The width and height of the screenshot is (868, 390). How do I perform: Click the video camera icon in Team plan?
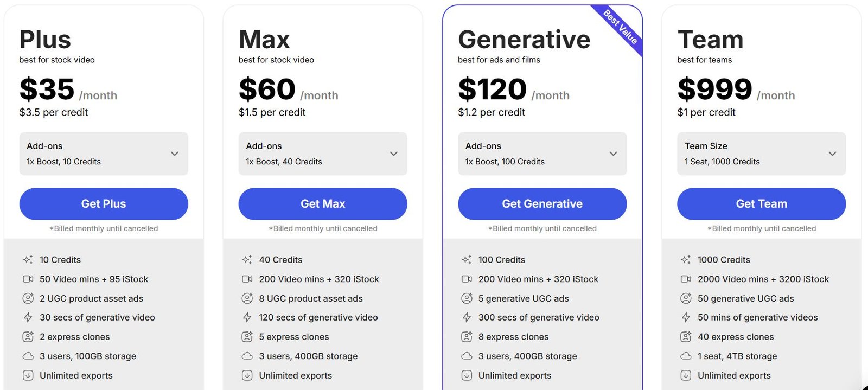(x=686, y=279)
